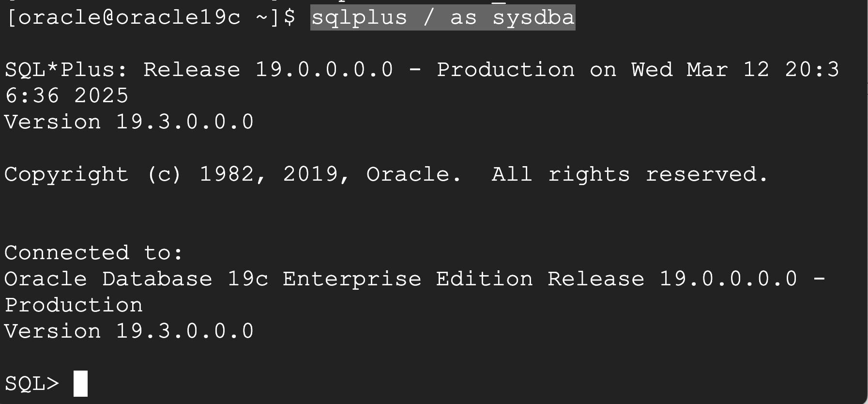This screenshot has width=868, height=404.
Task: Click the SQL> prompt text
Action: click(x=32, y=384)
